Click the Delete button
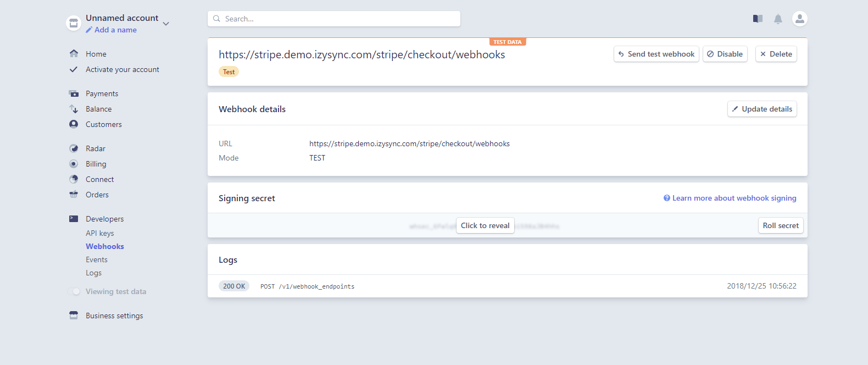The height and width of the screenshot is (365, 868). tap(776, 54)
